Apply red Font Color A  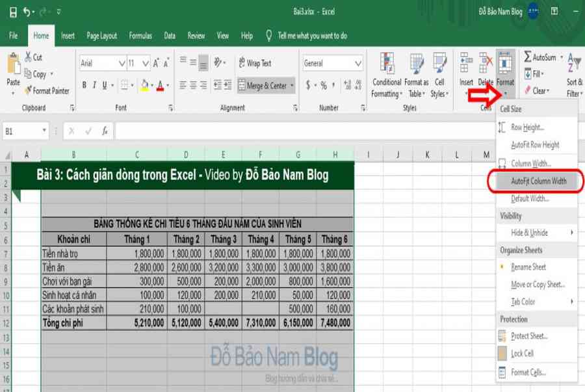(x=161, y=85)
